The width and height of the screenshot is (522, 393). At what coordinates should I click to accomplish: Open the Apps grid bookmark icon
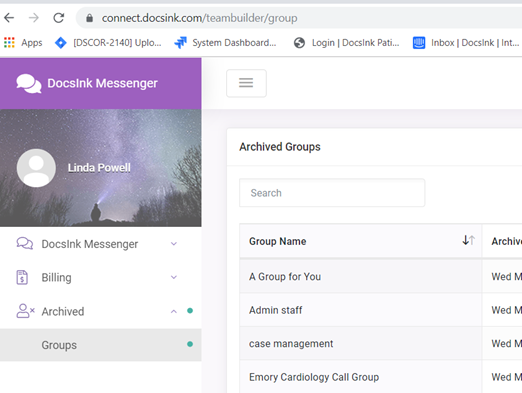(x=9, y=43)
